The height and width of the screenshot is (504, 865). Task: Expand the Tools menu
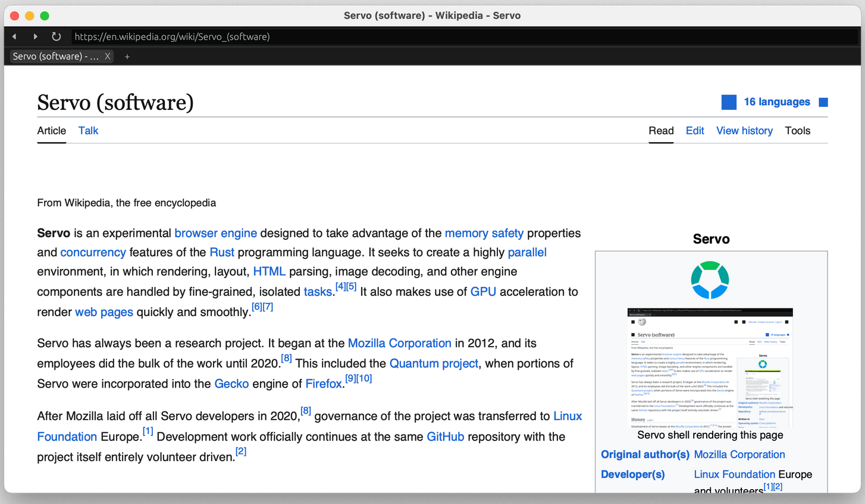797,131
